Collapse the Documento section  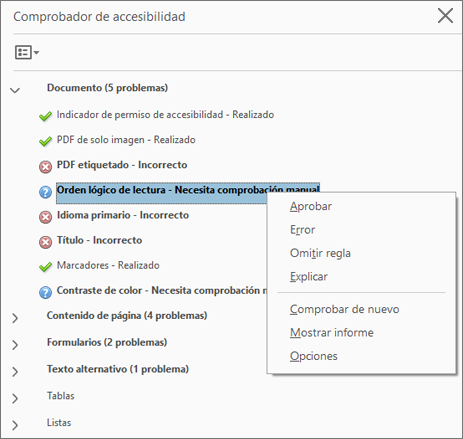point(15,90)
